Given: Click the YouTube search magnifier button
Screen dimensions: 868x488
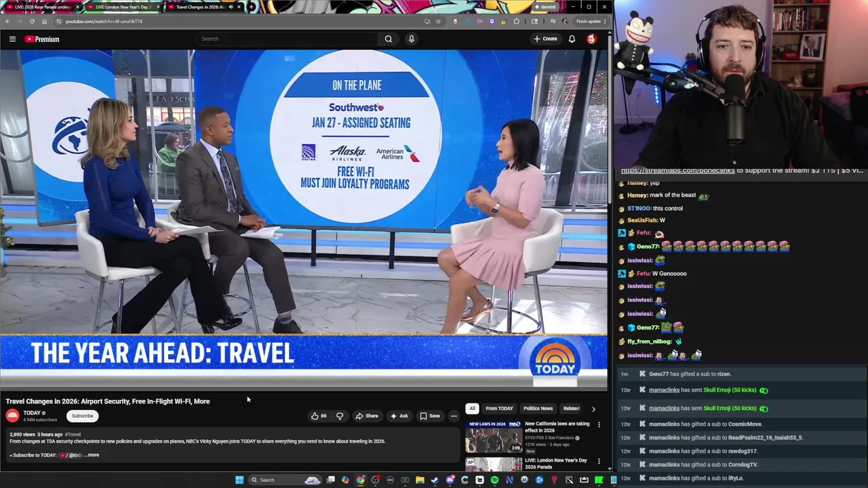Looking at the screenshot, I should [x=389, y=39].
